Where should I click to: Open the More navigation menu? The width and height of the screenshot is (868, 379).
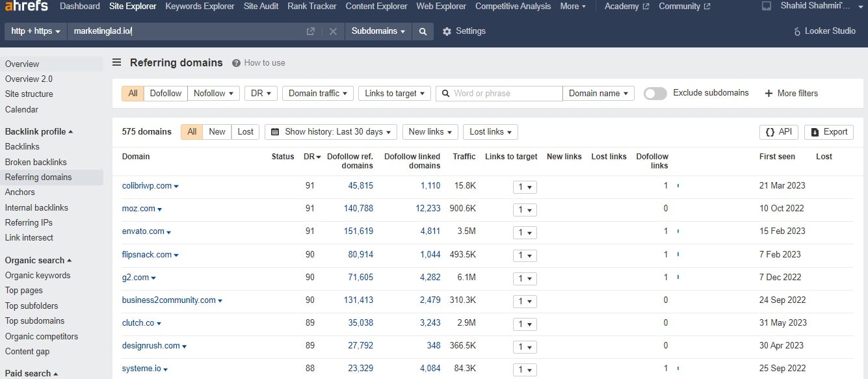coord(573,7)
